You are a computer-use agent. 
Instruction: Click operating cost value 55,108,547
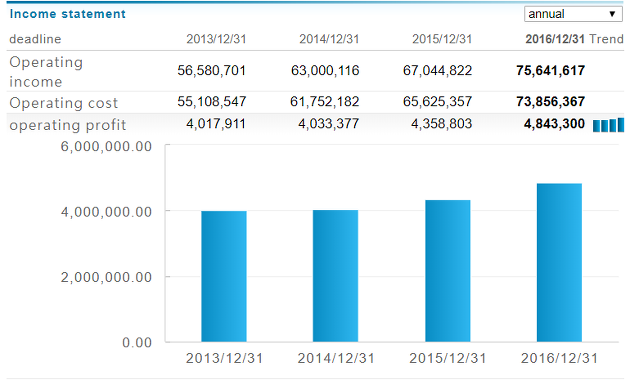(212, 102)
